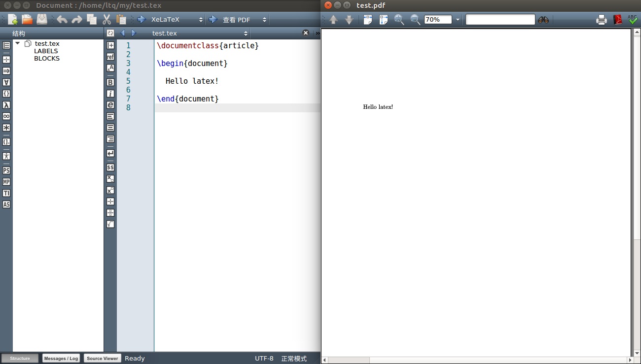Click the scissors cut icon
Image resolution: width=641 pixels, height=364 pixels.
tap(107, 20)
